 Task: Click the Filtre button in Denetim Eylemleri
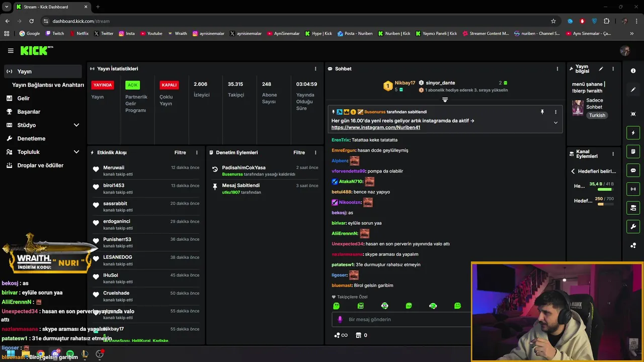coord(299,152)
